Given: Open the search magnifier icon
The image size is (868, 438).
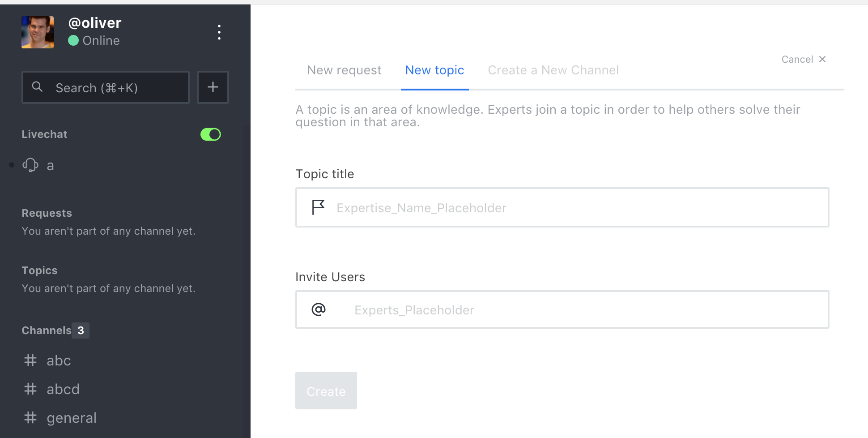Looking at the screenshot, I should click(38, 87).
